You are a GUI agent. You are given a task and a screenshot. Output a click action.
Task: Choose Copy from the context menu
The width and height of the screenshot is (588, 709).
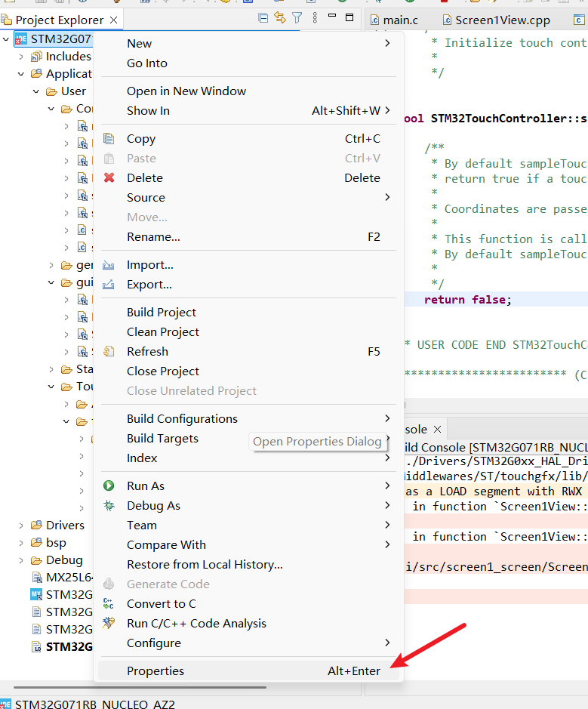(x=248, y=139)
